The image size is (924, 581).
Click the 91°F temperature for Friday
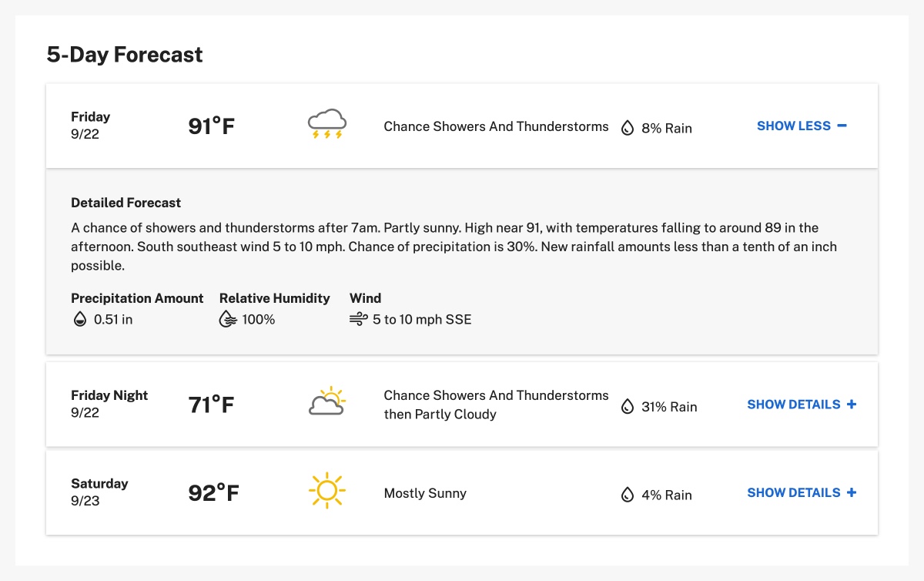(211, 126)
